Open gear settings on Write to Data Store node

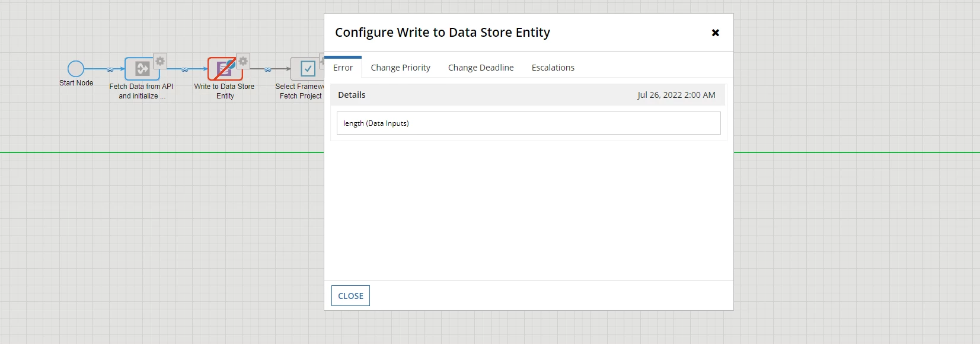[243, 60]
